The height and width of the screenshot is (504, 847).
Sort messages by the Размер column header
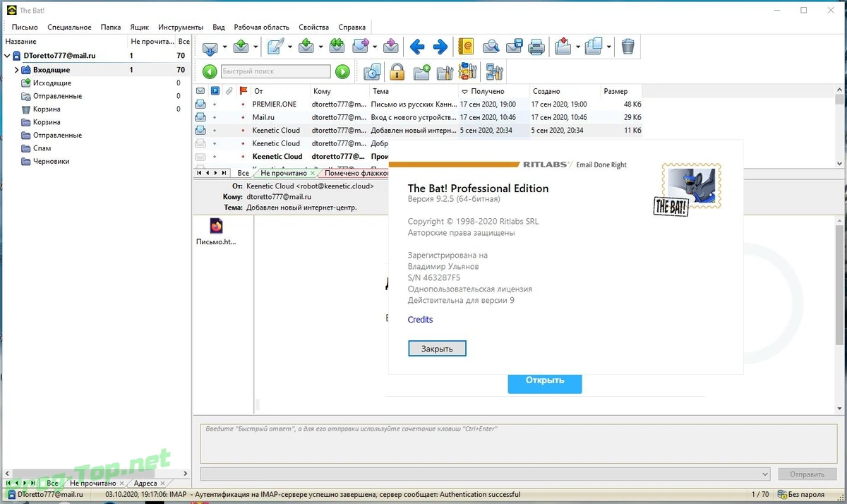click(x=622, y=91)
